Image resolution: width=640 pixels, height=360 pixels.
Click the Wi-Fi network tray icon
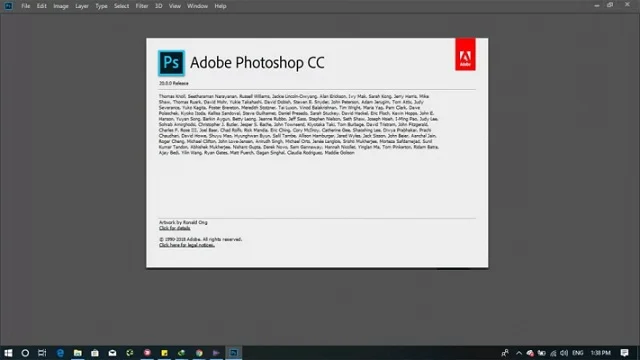[x=553, y=353]
